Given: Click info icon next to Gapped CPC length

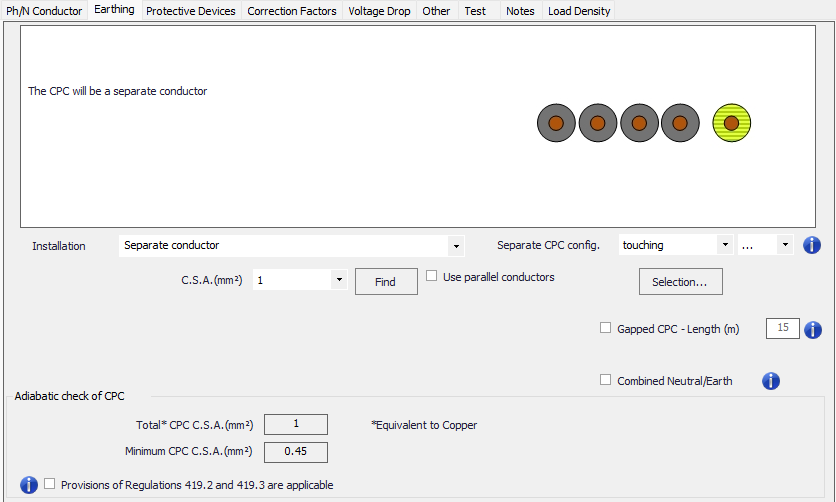Looking at the screenshot, I should 812,329.
